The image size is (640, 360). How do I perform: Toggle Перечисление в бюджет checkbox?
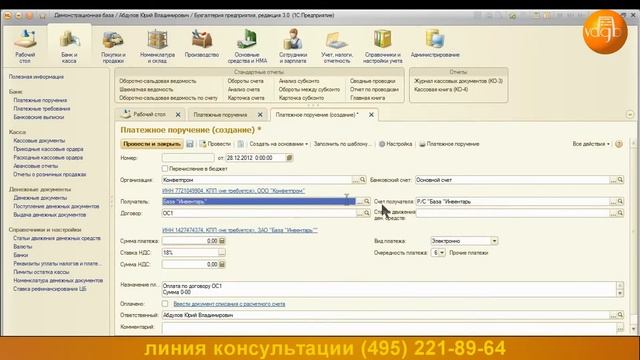(165, 168)
